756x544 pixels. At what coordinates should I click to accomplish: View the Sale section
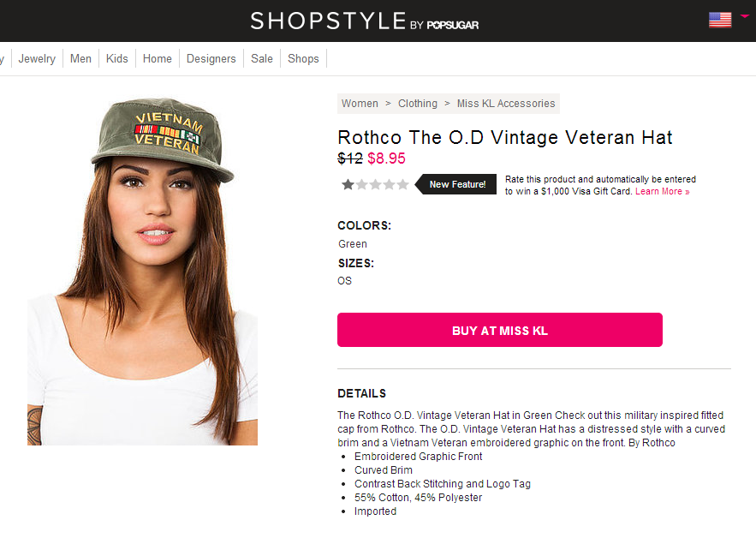pyautogui.click(x=262, y=59)
